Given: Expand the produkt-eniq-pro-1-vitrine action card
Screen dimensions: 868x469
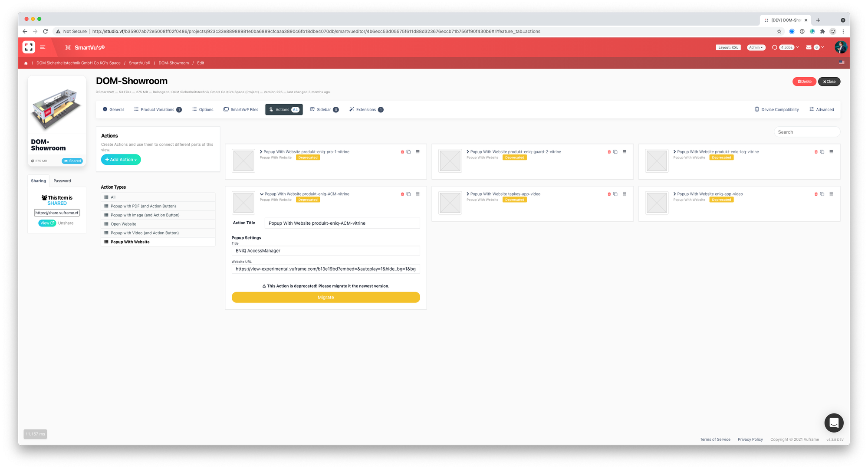Looking at the screenshot, I should (261, 152).
